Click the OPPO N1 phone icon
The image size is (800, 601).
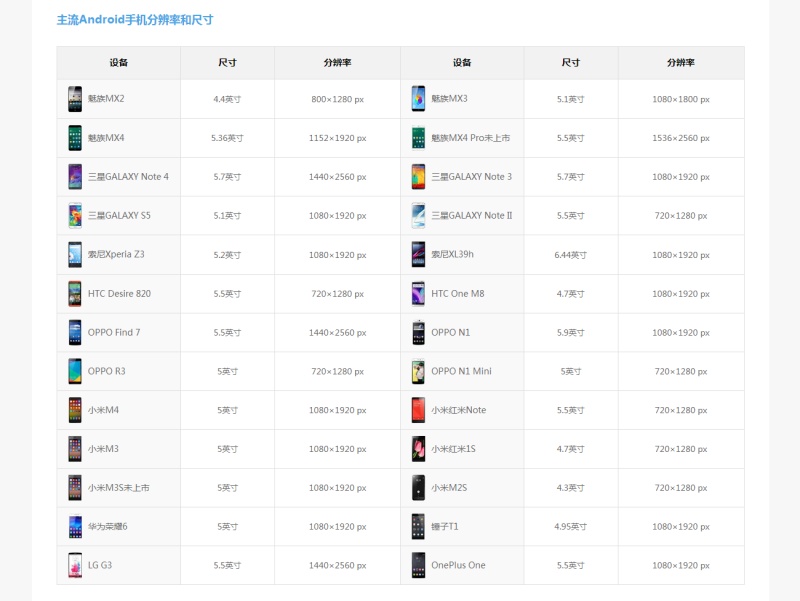point(418,332)
